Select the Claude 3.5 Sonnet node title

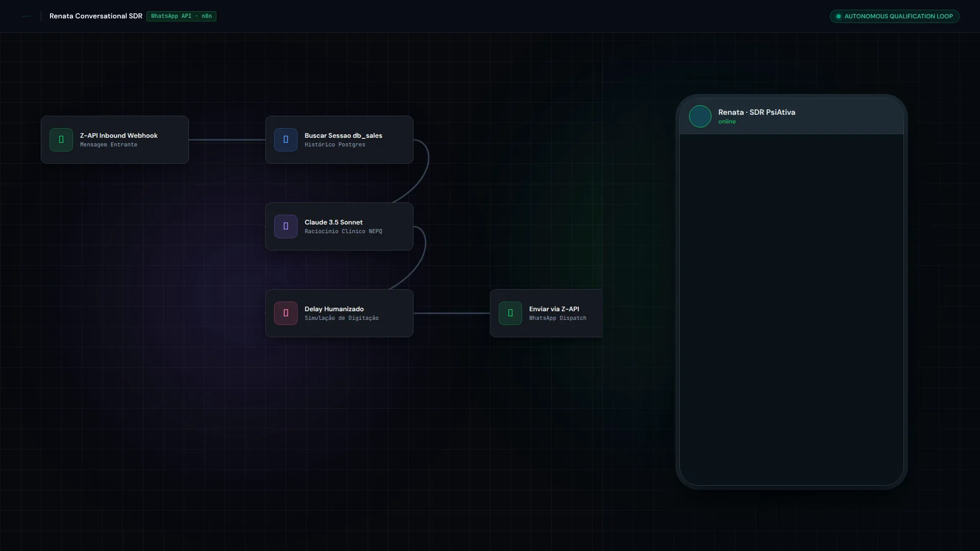coord(334,222)
